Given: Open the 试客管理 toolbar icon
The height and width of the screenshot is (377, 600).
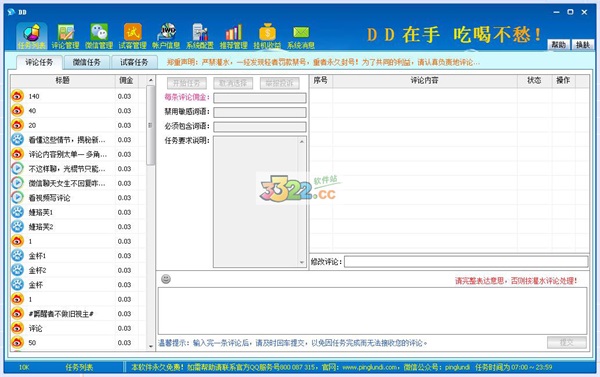Looking at the screenshot, I should (x=132, y=36).
